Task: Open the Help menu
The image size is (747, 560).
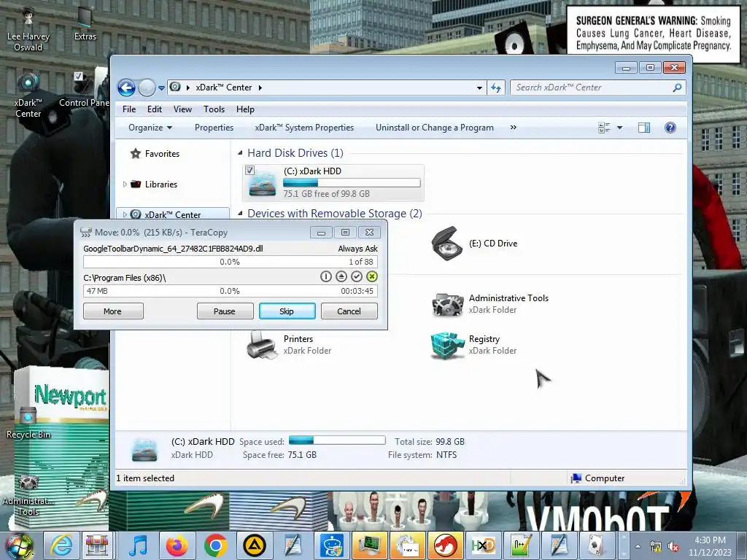Action: click(x=245, y=109)
